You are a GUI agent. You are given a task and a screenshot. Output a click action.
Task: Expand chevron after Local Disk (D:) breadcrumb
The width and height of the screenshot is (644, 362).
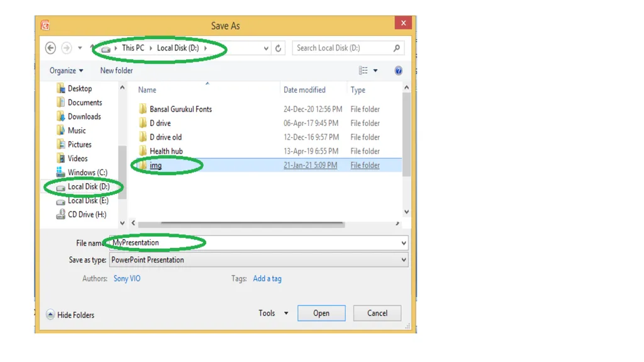pyautogui.click(x=206, y=48)
